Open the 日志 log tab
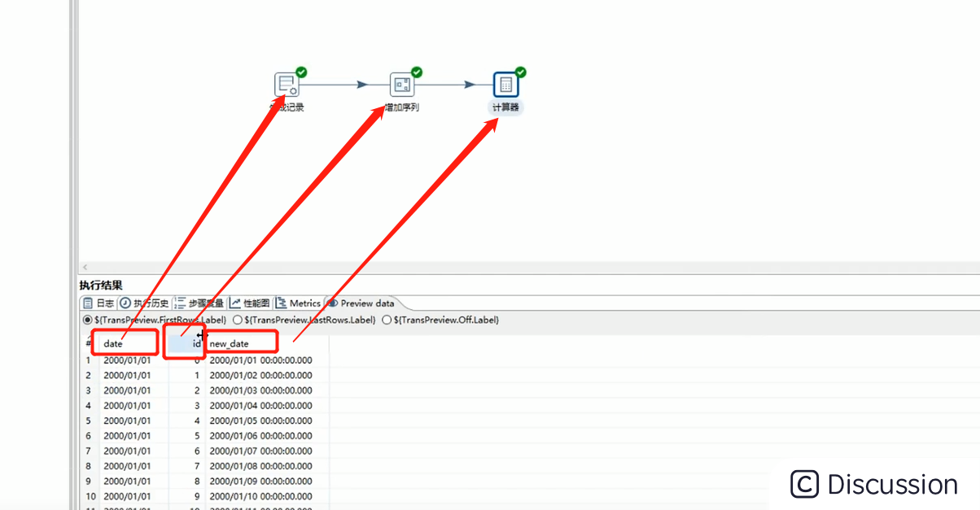Image resolution: width=980 pixels, height=510 pixels. point(98,303)
